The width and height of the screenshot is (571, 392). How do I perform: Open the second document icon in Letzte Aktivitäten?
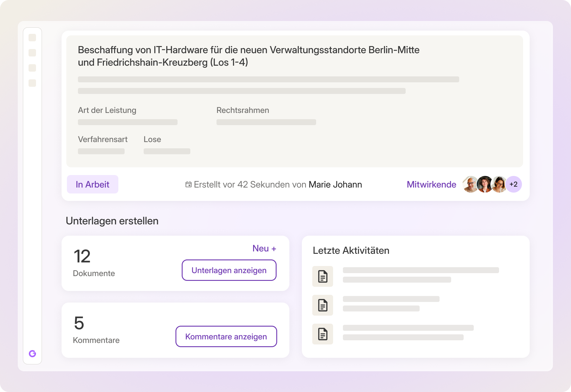pos(322,305)
